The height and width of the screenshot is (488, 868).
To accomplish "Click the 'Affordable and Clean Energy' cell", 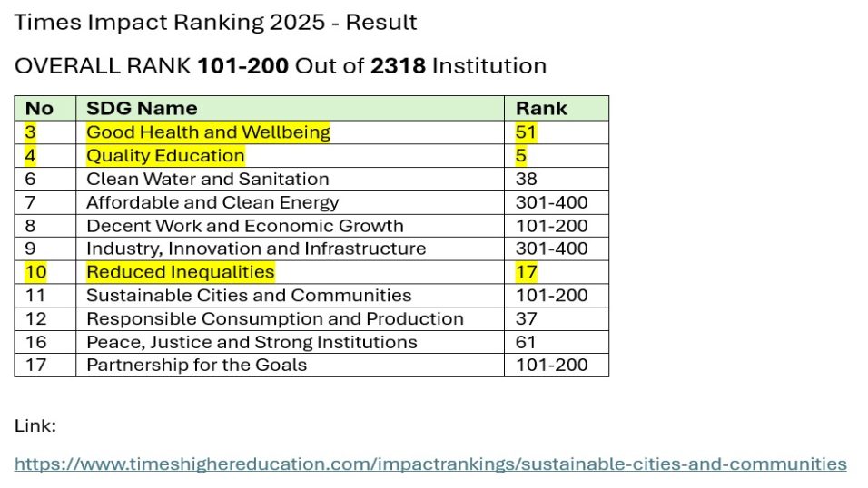I will pyautogui.click(x=290, y=202).
